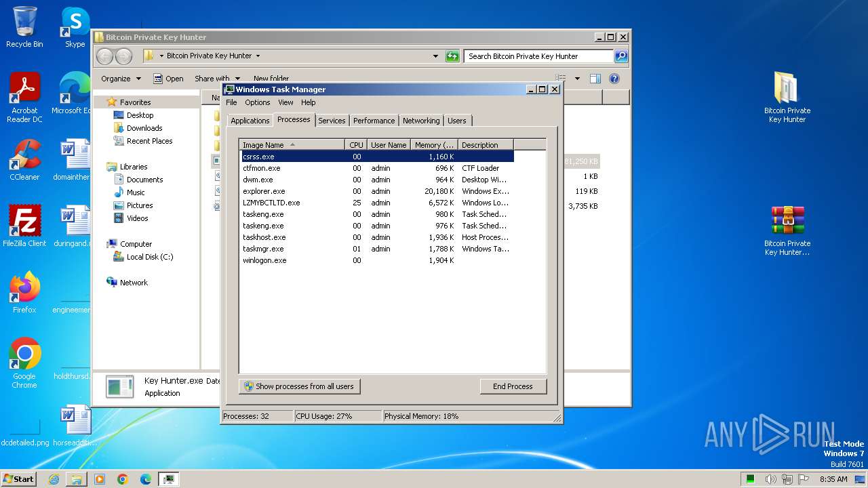Image resolution: width=868 pixels, height=488 pixels.
Task: Sort processes by Description column
Action: (486, 145)
